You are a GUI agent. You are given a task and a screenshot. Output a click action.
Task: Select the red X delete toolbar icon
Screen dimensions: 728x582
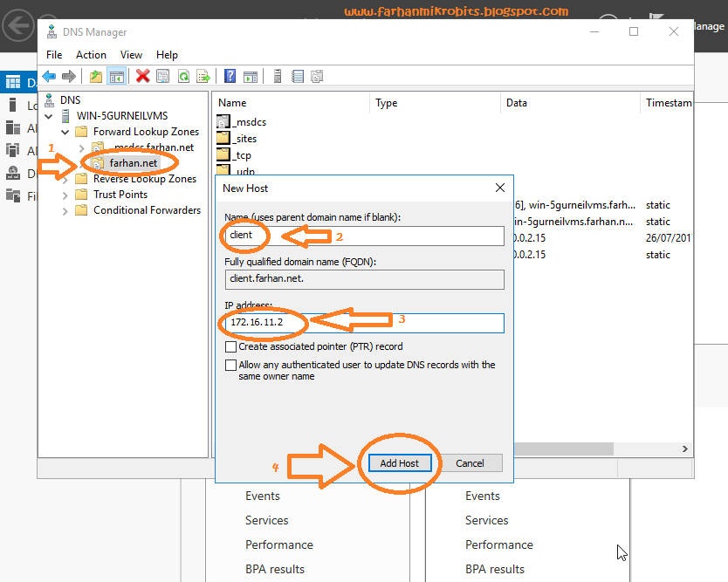(142, 76)
